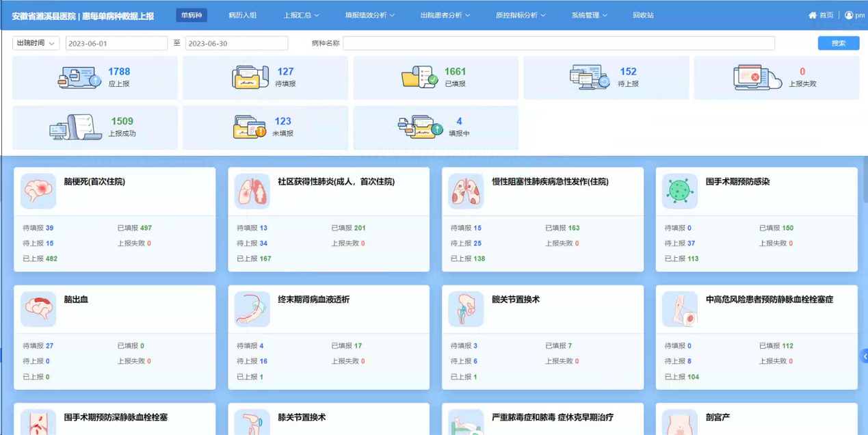868x435 pixels.
Task: Expand the 系统管理 menu
Action: (590, 15)
